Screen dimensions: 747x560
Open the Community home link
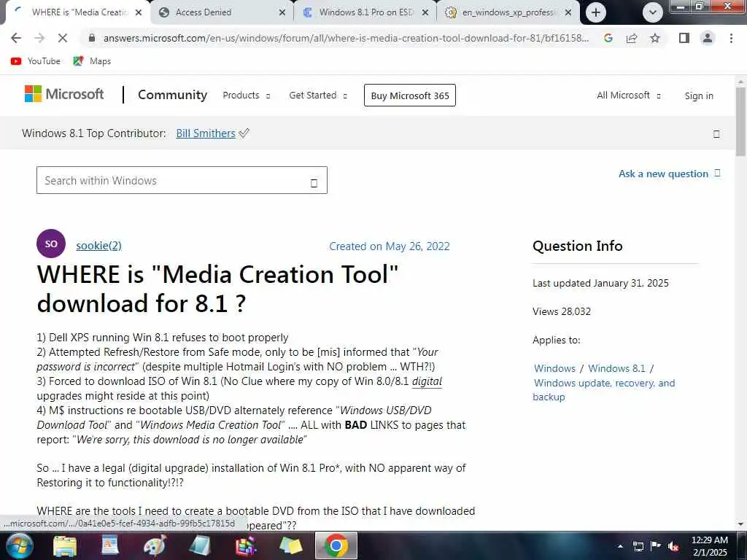coord(172,95)
